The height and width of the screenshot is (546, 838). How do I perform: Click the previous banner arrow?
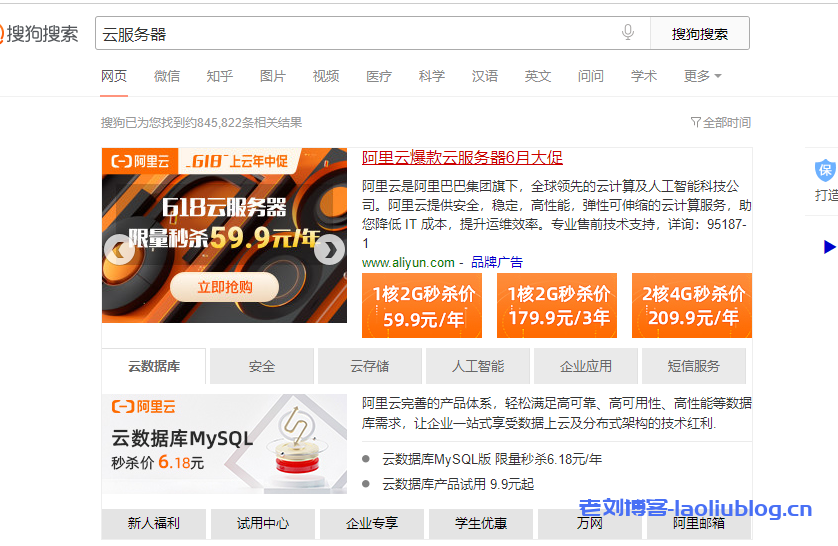tap(119, 249)
